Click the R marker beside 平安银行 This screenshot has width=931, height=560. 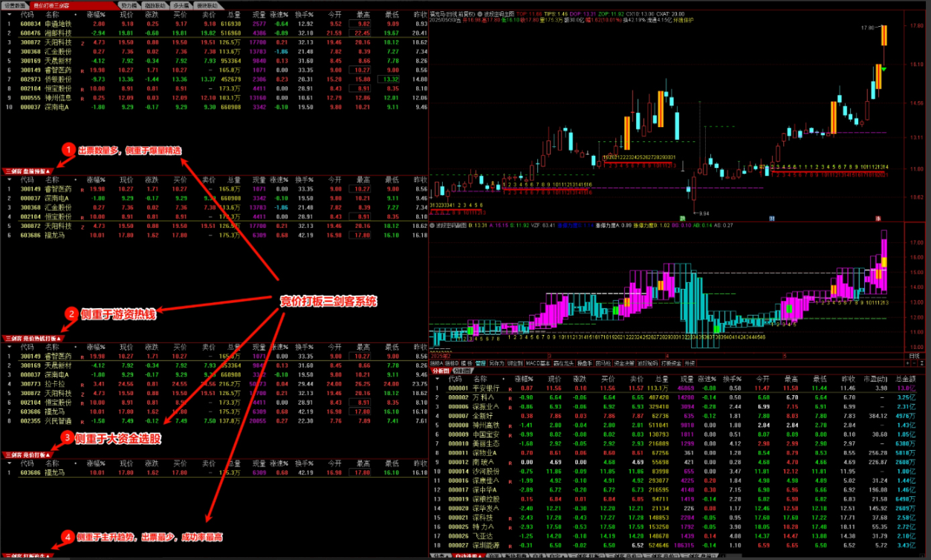pos(510,388)
